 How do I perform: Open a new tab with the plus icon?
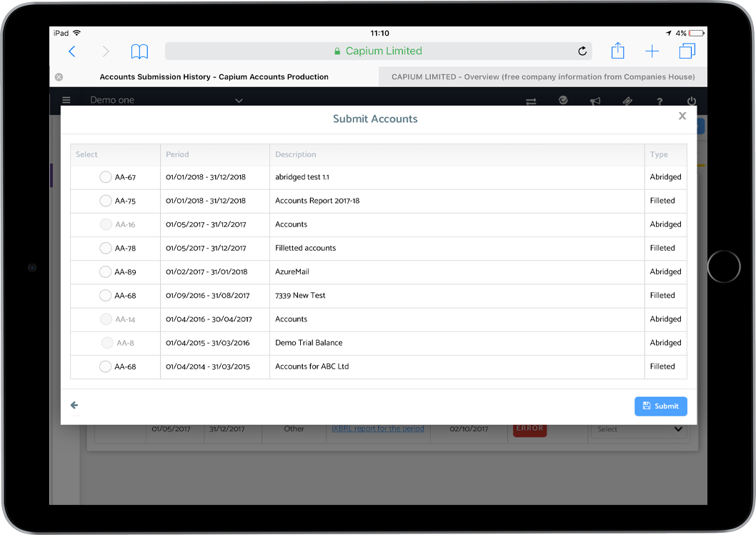pos(652,51)
